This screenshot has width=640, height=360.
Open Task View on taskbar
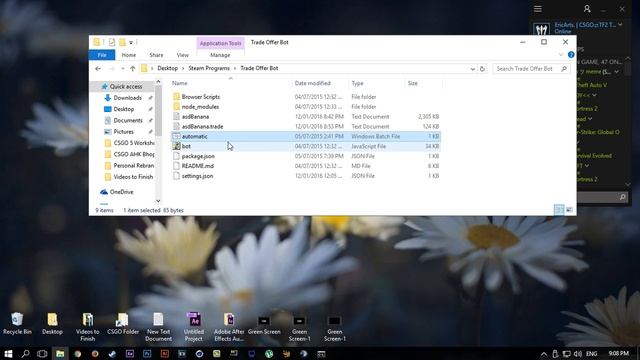pos(42,353)
